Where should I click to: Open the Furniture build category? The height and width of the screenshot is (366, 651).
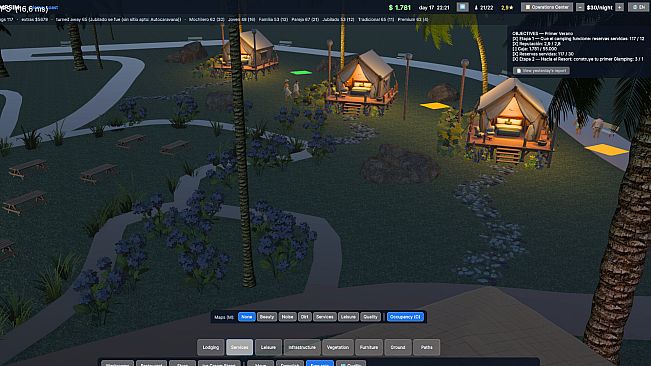point(369,347)
